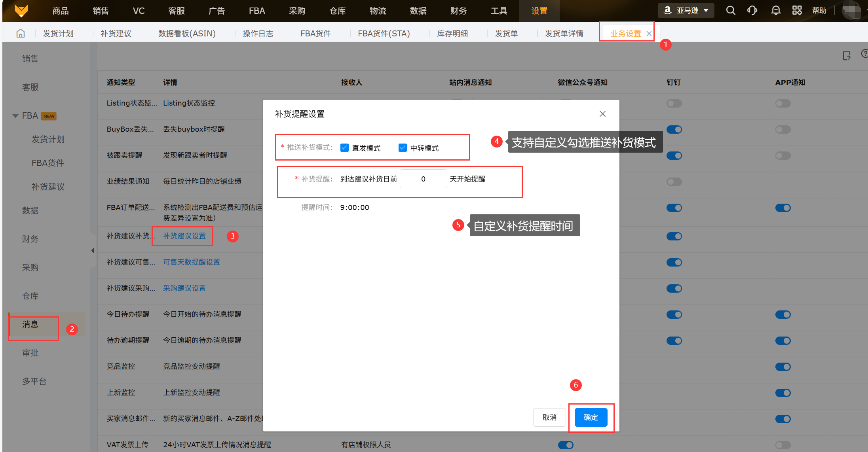Click the 确定 button
868x452 pixels.
pyautogui.click(x=591, y=417)
